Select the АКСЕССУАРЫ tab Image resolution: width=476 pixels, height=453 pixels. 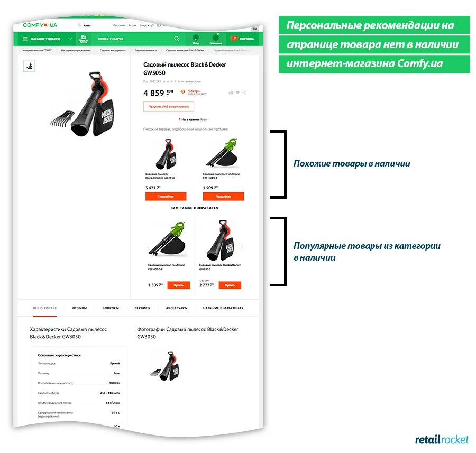tap(177, 308)
